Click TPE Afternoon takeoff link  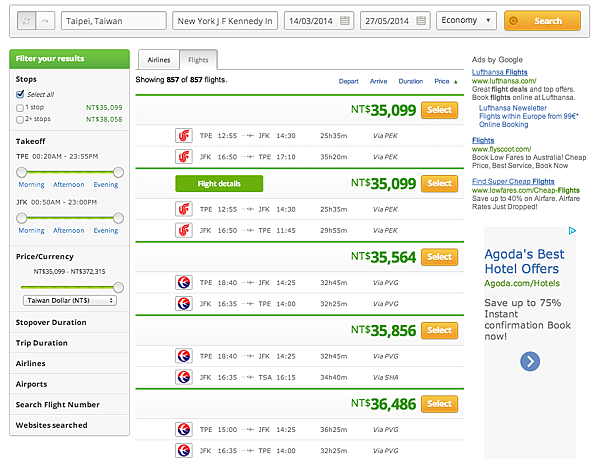click(x=68, y=185)
